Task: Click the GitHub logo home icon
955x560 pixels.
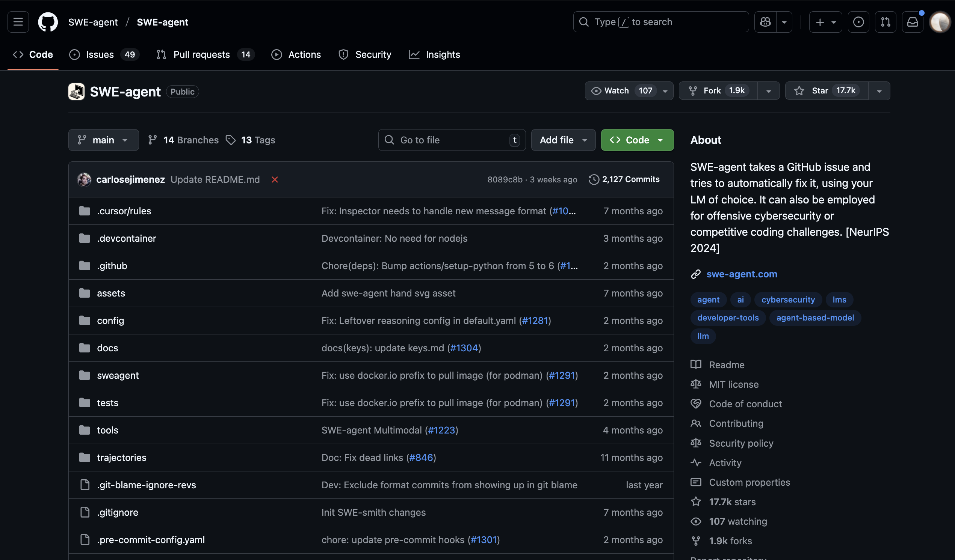Action: click(48, 22)
